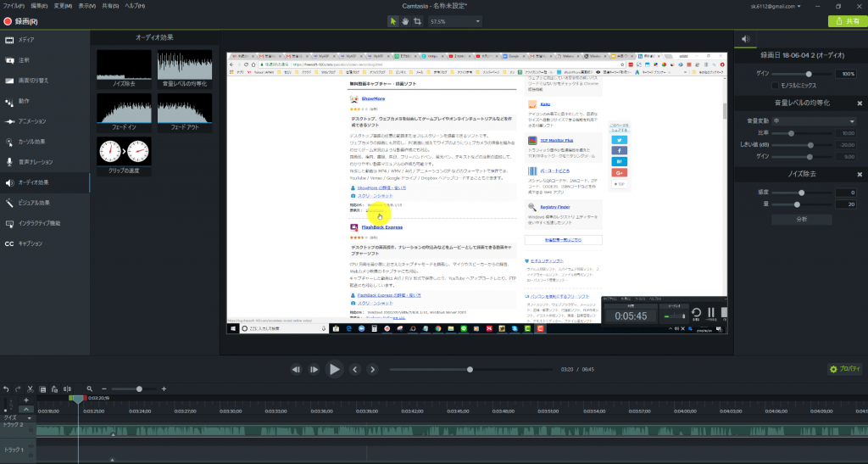Screen dimensions: 868x464
Task: Expand the クイズ quiz dropdown arrow
Action: tap(30, 418)
